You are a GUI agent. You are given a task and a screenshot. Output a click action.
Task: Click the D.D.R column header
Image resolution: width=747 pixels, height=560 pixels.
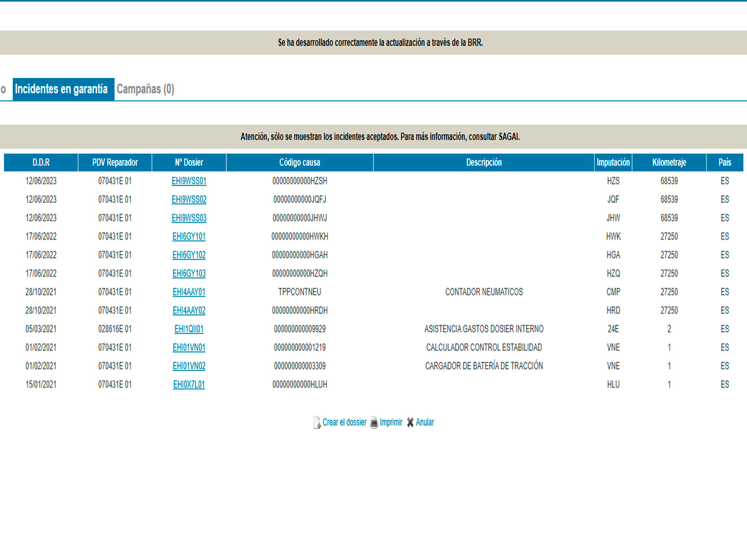pos(41,162)
